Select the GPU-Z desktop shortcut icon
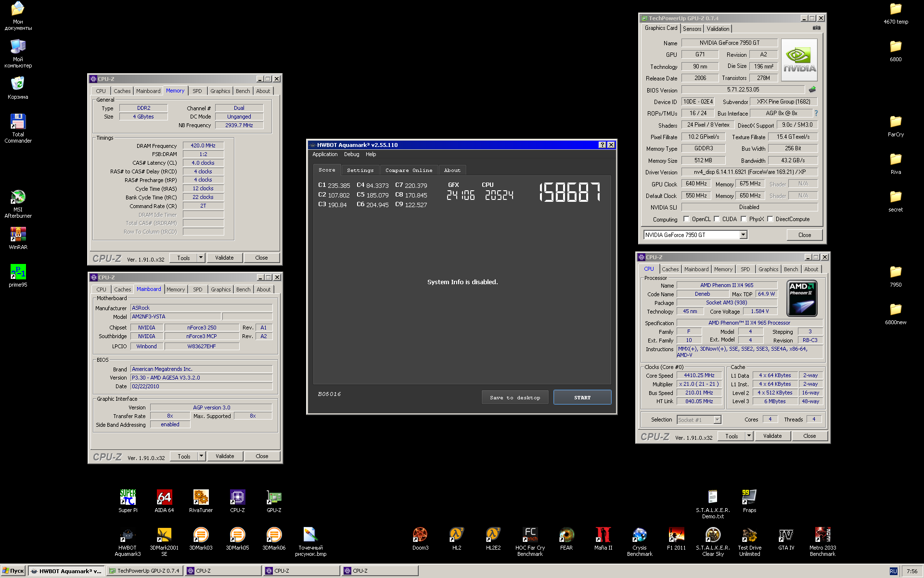 pyautogui.click(x=274, y=501)
